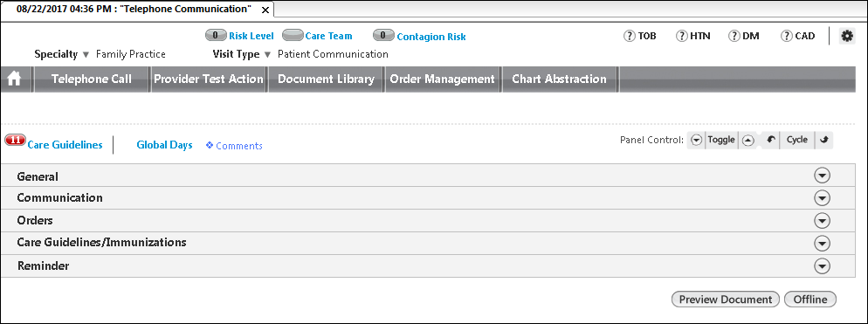Click the Home icon in navigation bar
This screenshot has width=868, height=324.
pyautogui.click(x=14, y=79)
